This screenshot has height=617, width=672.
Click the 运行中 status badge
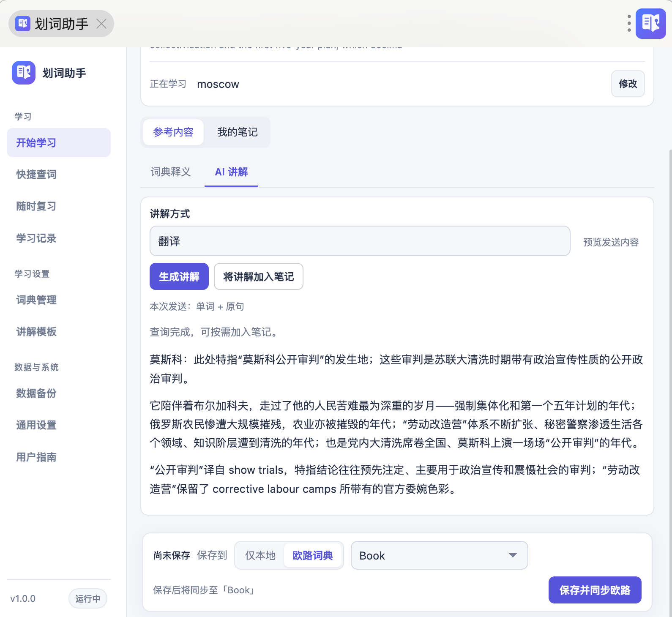click(x=88, y=598)
